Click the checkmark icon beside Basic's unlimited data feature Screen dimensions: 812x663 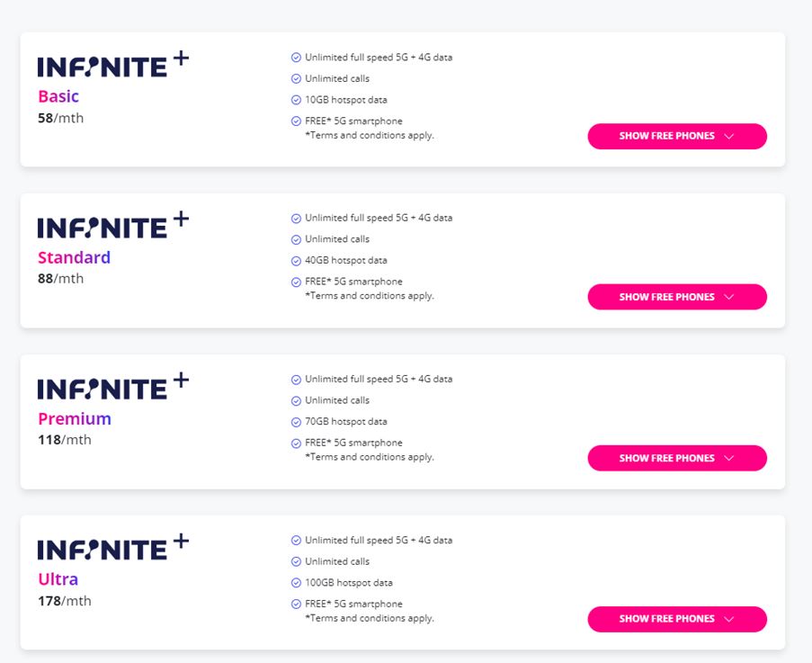click(x=294, y=57)
